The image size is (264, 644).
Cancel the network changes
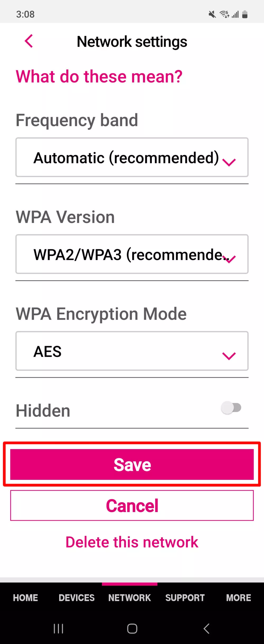132,505
